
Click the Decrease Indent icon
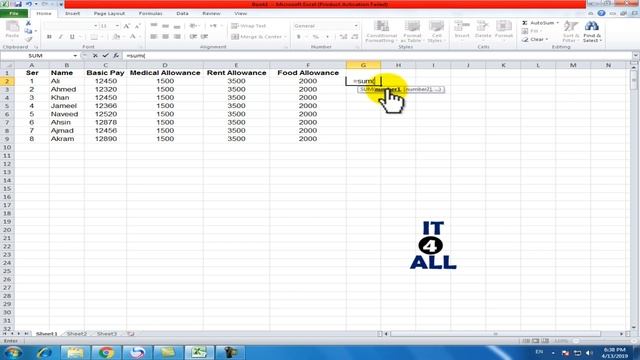click(193, 37)
